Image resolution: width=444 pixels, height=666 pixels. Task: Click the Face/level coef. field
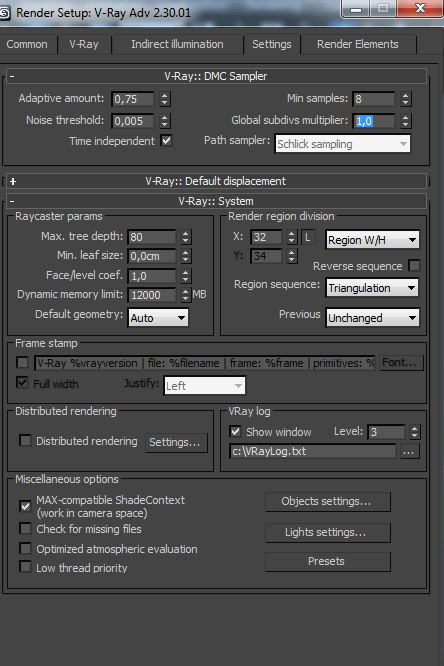click(x=152, y=276)
